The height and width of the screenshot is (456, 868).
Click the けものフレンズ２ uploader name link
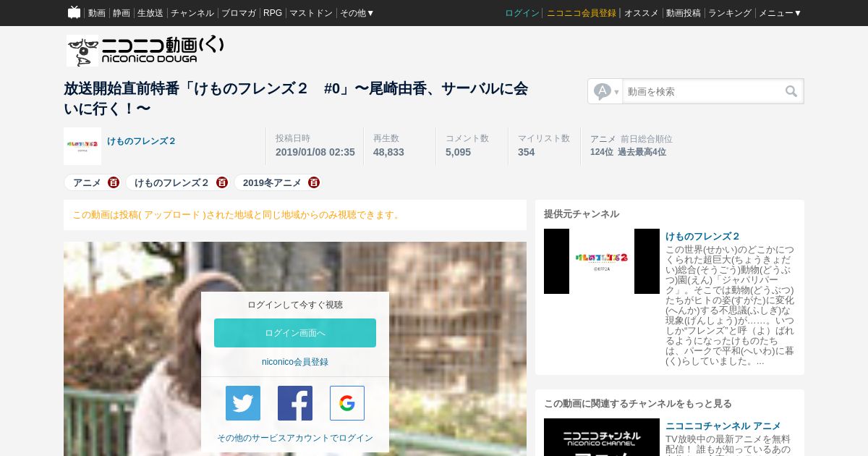pyautogui.click(x=142, y=141)
